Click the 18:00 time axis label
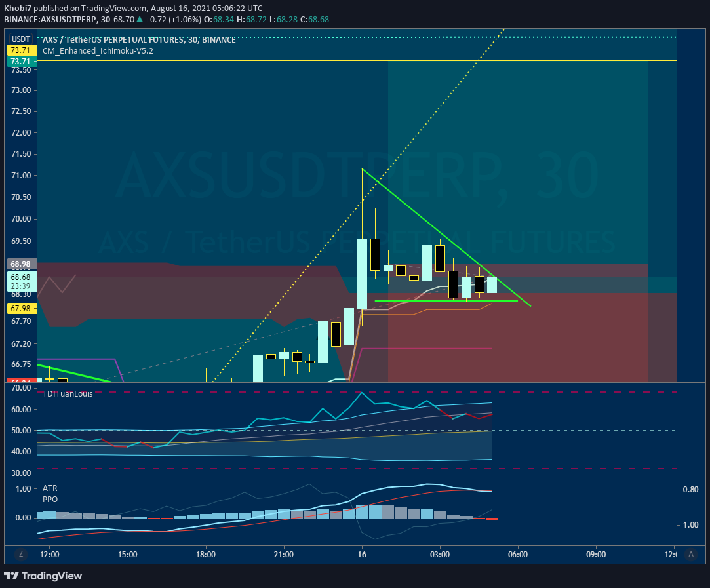 pos(206,554)
